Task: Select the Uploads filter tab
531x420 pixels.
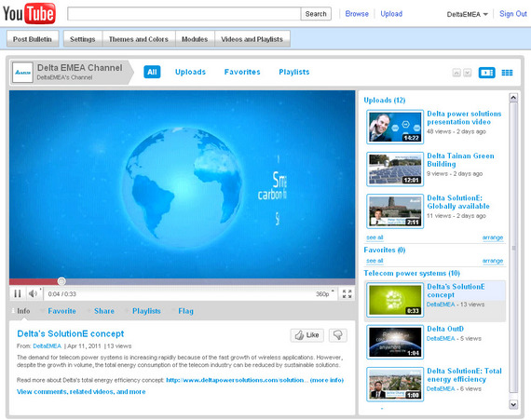Action: (190, 72)
